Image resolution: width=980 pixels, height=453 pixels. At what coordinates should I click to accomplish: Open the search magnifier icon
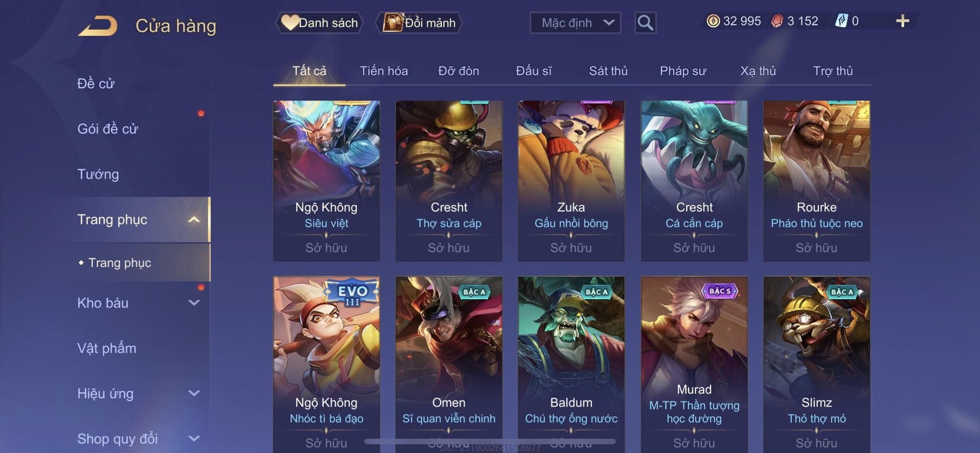coord(645,23)
